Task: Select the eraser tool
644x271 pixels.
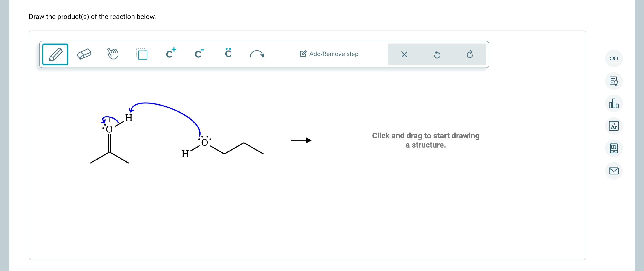Action: [x=84, y=54]
